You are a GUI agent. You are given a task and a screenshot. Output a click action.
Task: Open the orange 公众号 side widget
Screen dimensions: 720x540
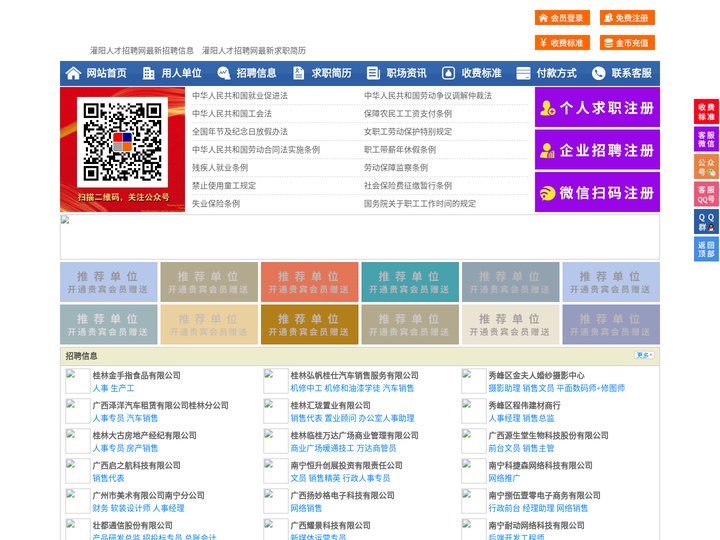coord(706,167)
